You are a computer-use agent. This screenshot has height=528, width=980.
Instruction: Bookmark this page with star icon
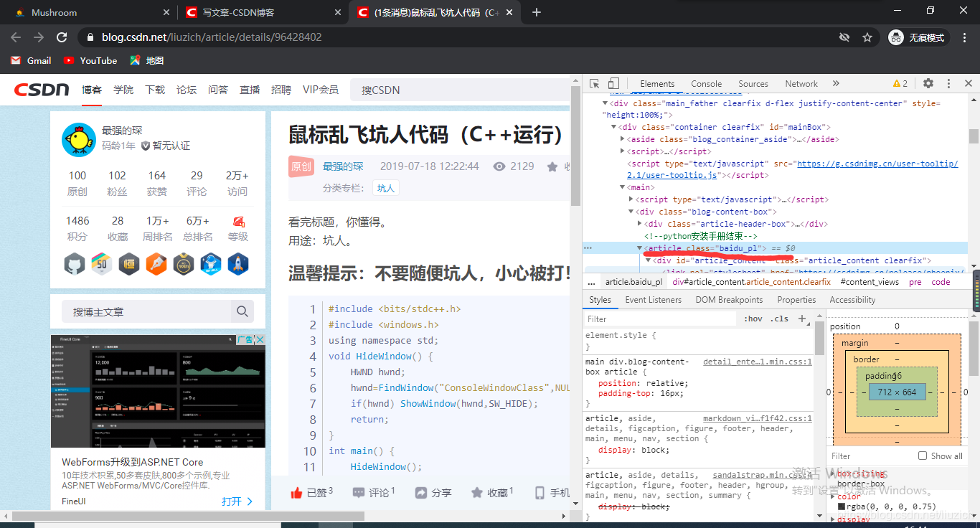coord(867,37)
